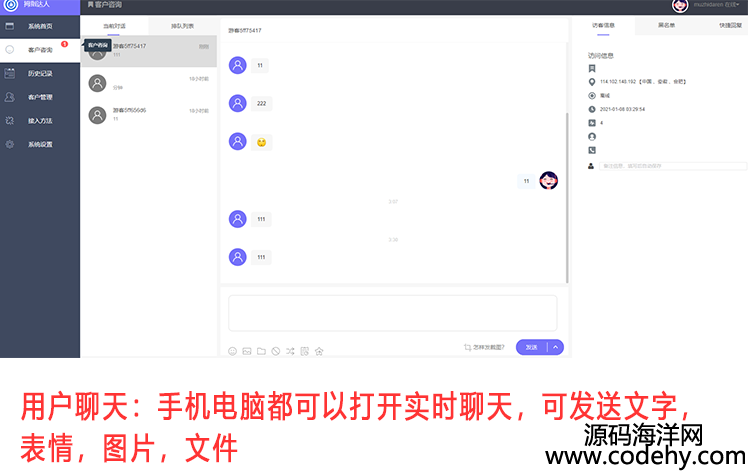
Task: Click the send file folder icon
Action: 261,351
